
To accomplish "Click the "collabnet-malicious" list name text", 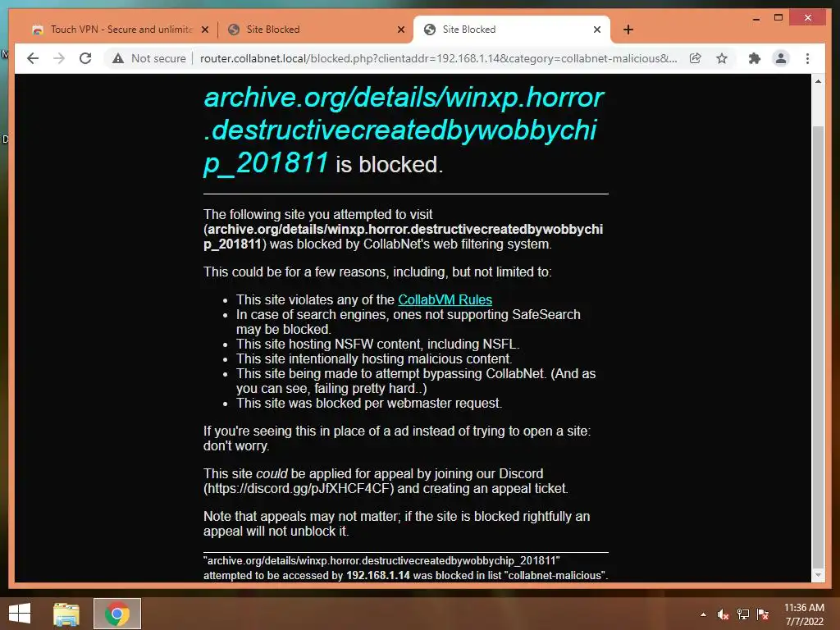I will [555, 575].
